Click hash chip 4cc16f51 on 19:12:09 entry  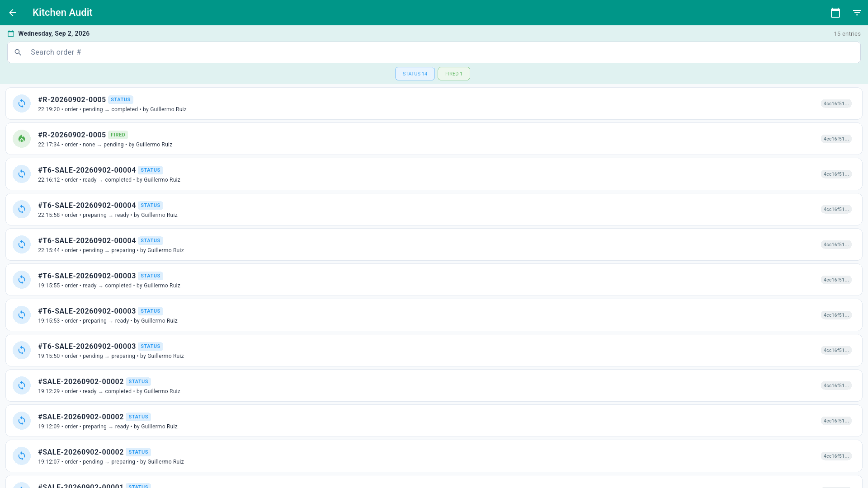[836, 421]
